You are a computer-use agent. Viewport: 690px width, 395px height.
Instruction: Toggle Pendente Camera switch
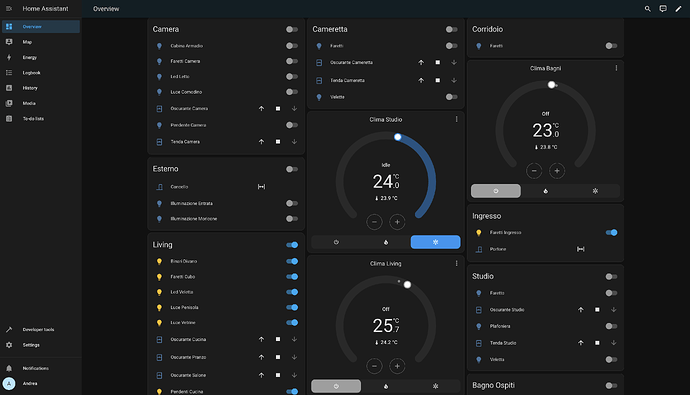[292, 125]
